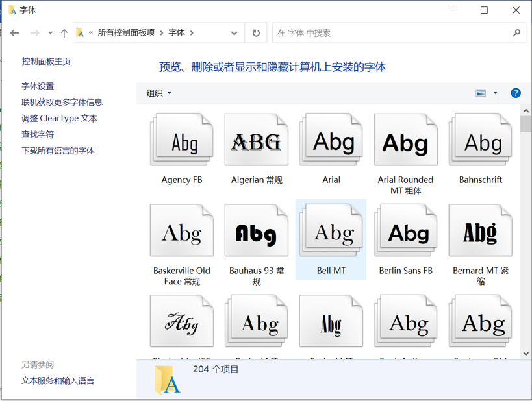This screenshot has height=401, width=532.
Task: Maximize the 字体 window
Action: [x=484, y=10]
